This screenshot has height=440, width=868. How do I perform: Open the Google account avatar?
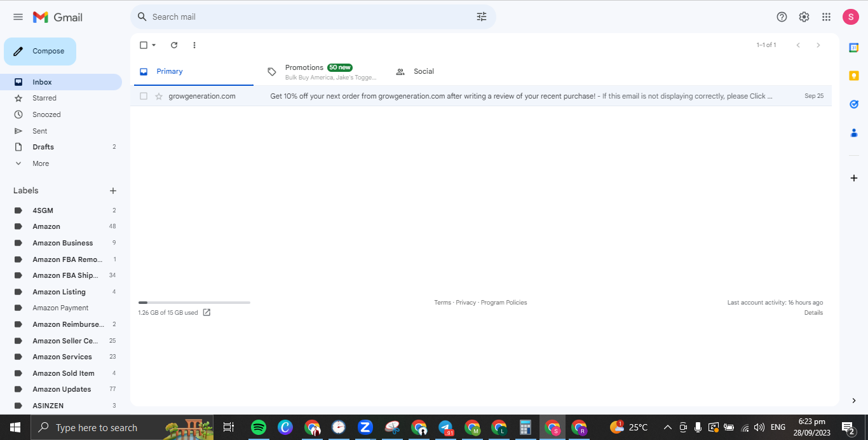[851, 17]
